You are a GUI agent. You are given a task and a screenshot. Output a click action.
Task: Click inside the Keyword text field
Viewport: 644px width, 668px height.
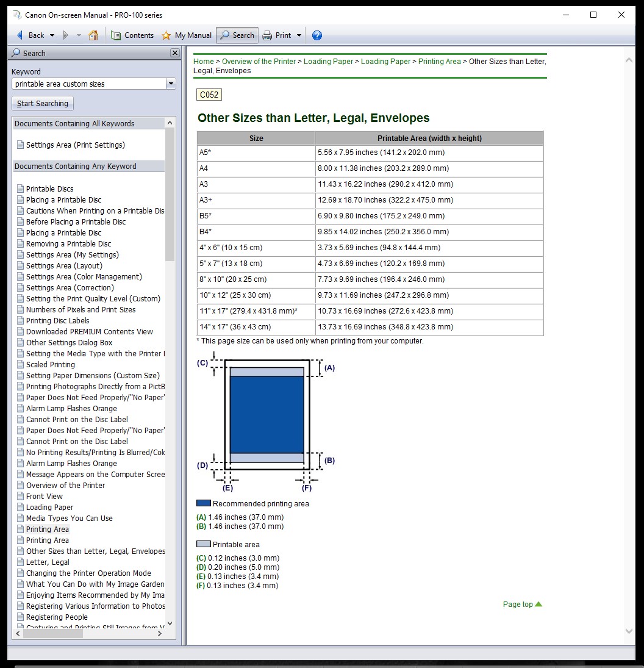(x=88, y=84)
